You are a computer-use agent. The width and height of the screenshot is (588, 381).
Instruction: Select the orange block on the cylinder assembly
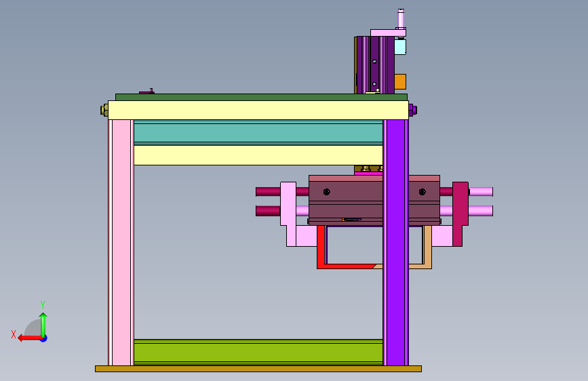(400, 81)
